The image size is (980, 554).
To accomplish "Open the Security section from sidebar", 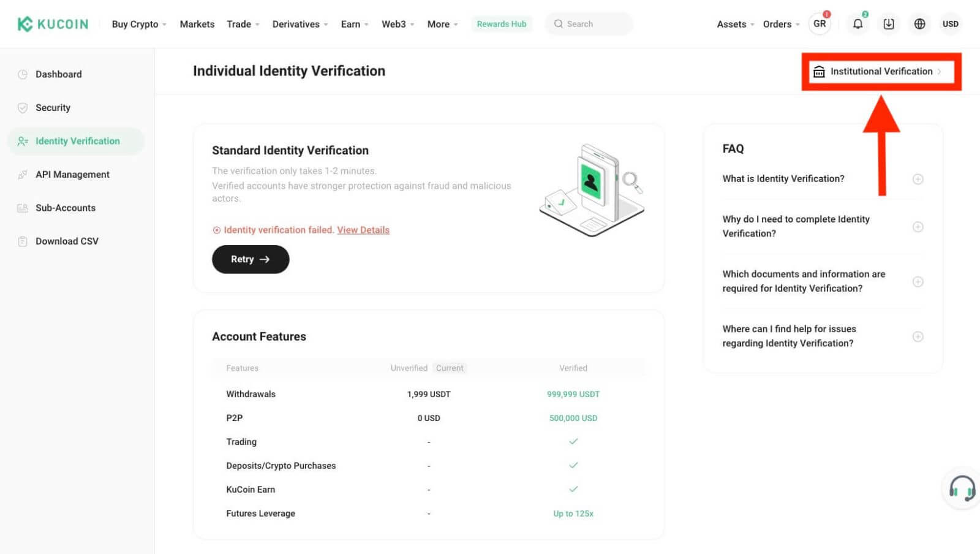I will [53, 107].
